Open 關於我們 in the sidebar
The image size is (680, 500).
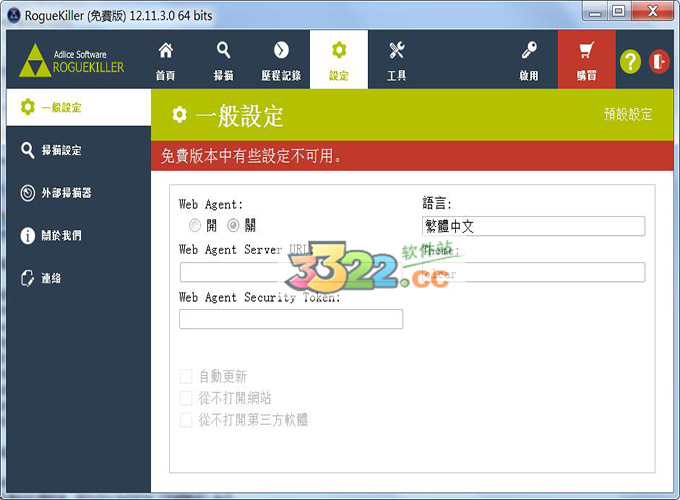(78, 235)
